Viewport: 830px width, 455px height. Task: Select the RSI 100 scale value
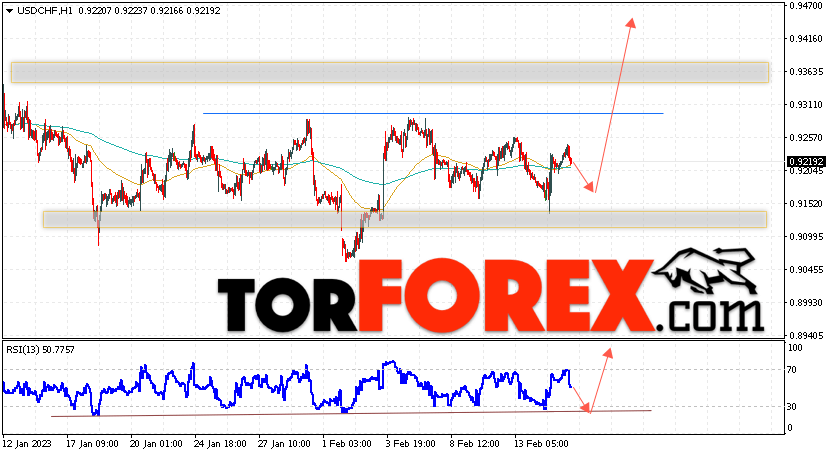[x=795, y=348]
